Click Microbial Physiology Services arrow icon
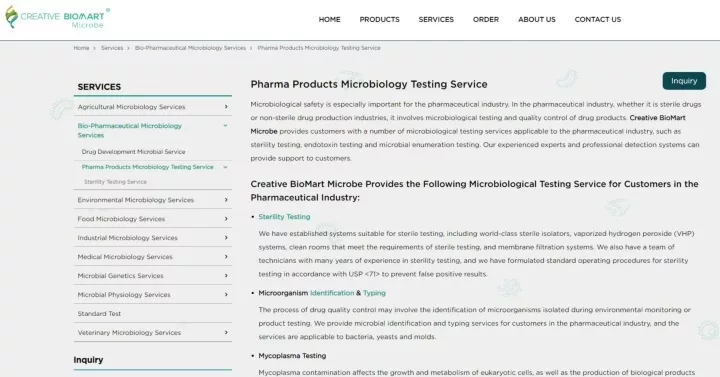This screenshot has height=377, width=720. (226, 295)
